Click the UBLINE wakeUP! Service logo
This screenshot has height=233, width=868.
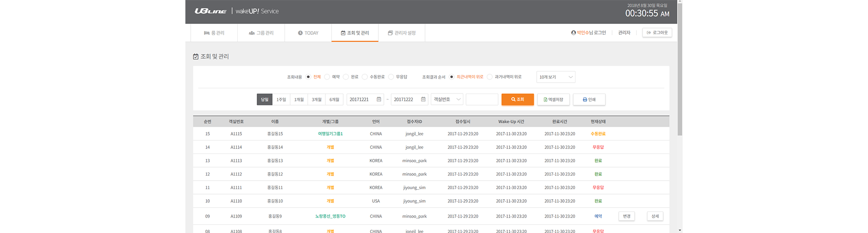click(x=236, y=11)
